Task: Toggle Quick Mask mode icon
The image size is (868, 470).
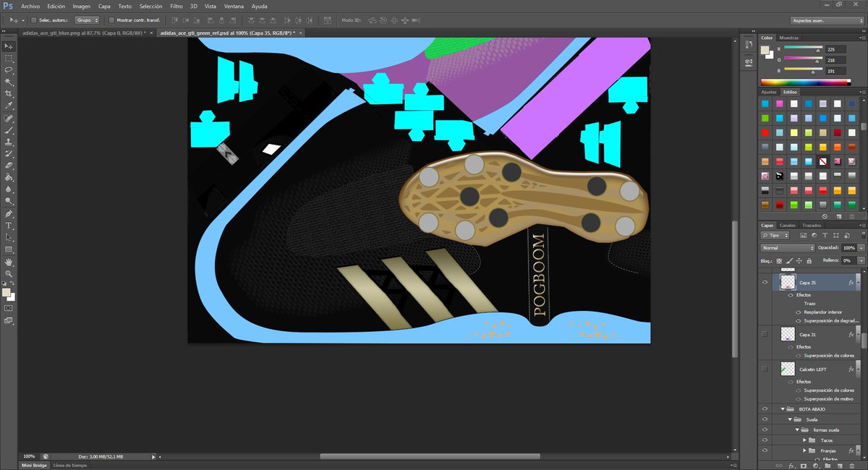Action: click(x=9, y=308)
